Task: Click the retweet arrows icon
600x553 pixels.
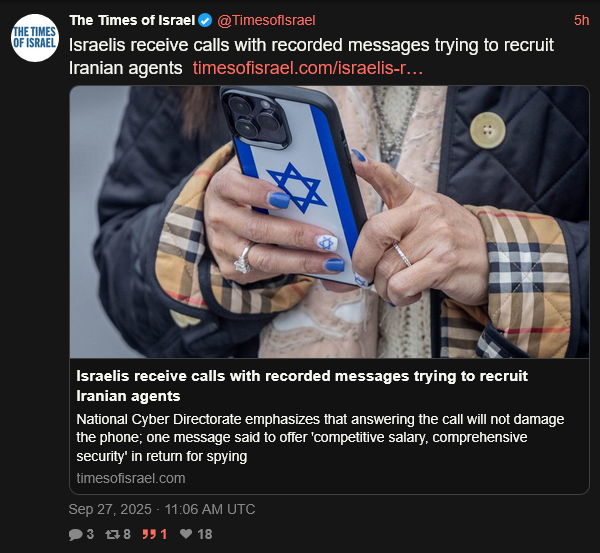Action: (x=112, y=534)
